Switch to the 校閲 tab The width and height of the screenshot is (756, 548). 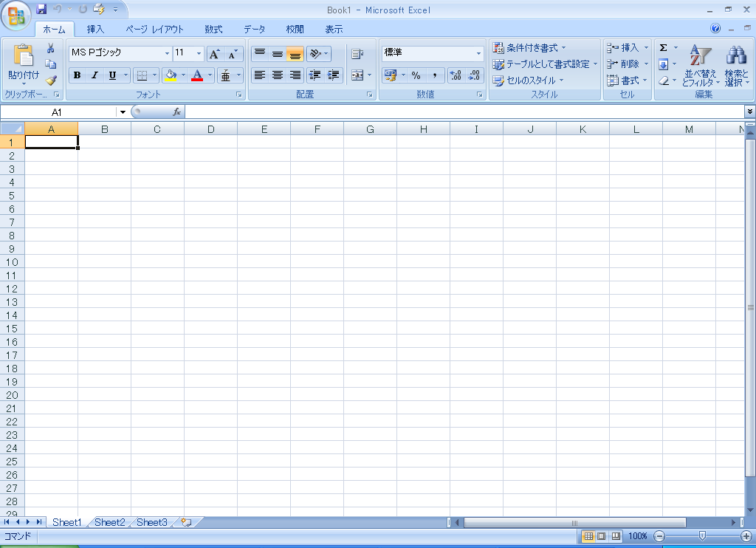pyautogui.click(x=295, y=29)
